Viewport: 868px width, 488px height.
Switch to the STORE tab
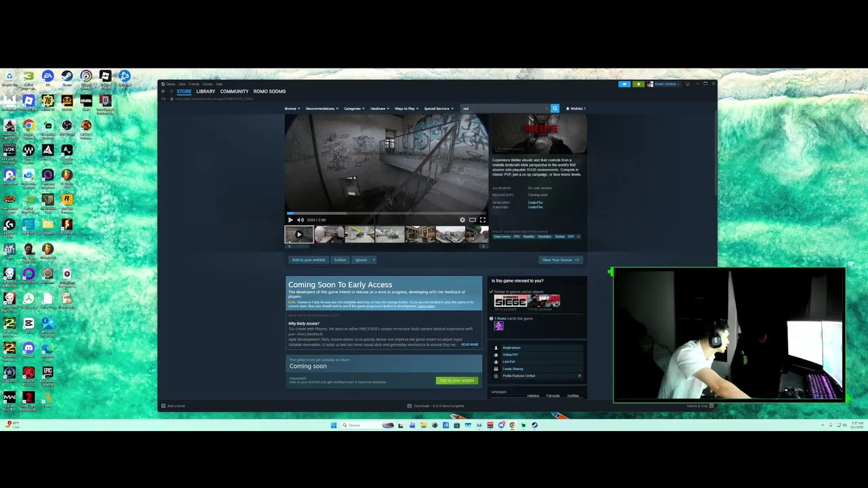(184, 91)
